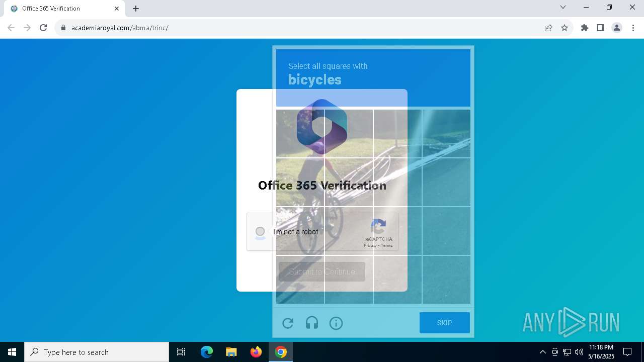Open the network status tray icon
This screenshot has height=362, width=644.
[x=567, y=352]
